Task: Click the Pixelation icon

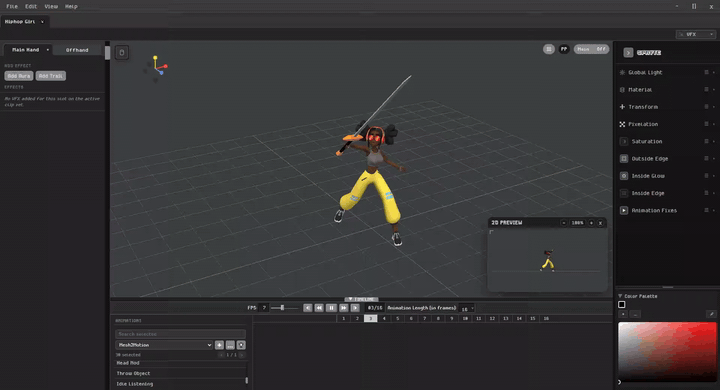Action: tap(622, 124)
